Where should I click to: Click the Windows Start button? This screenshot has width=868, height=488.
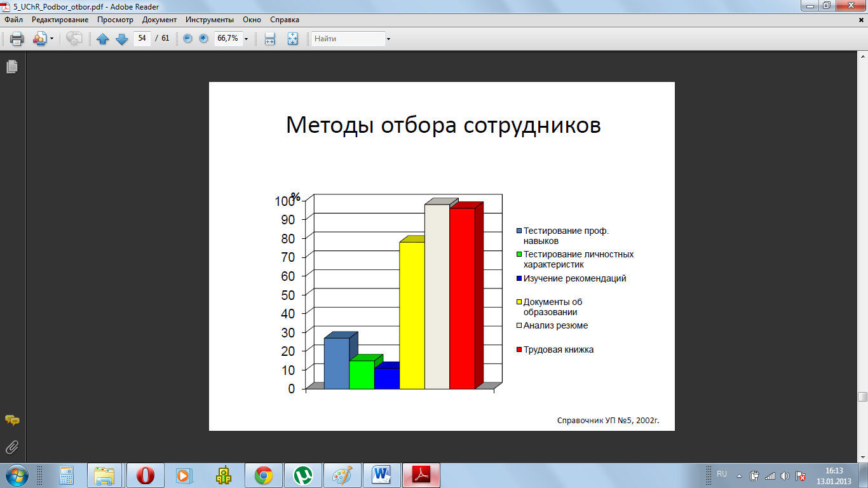tap(16, 475)
